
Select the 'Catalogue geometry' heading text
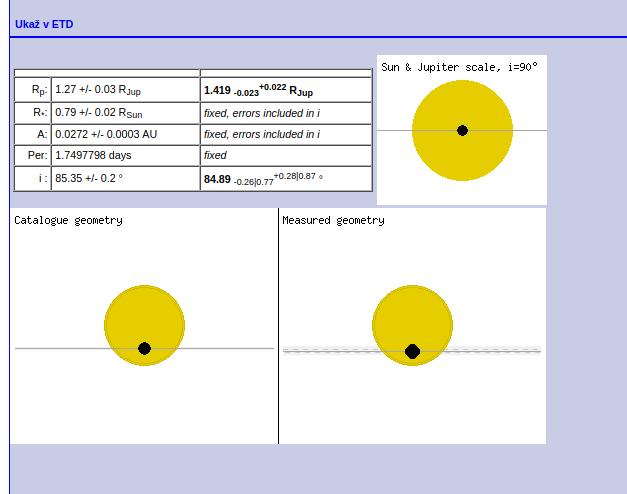[x=68, y=220]
